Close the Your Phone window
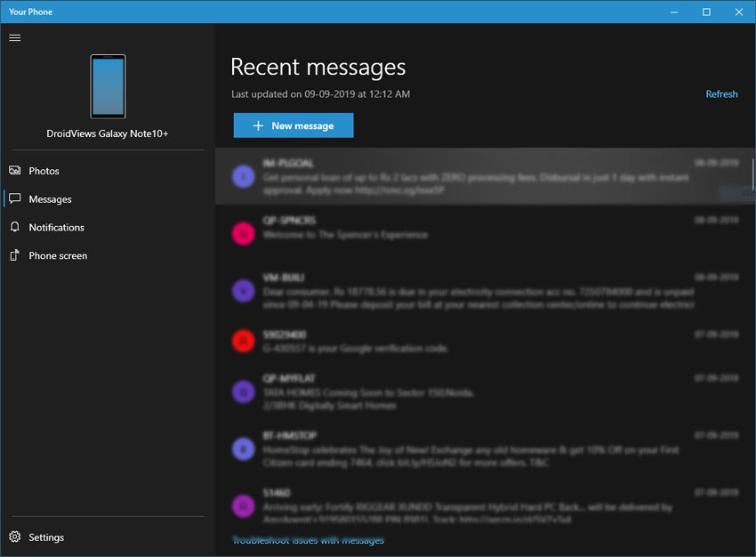Image resolution: width=756 pixels, height=557 pixels. coord(738,12)
